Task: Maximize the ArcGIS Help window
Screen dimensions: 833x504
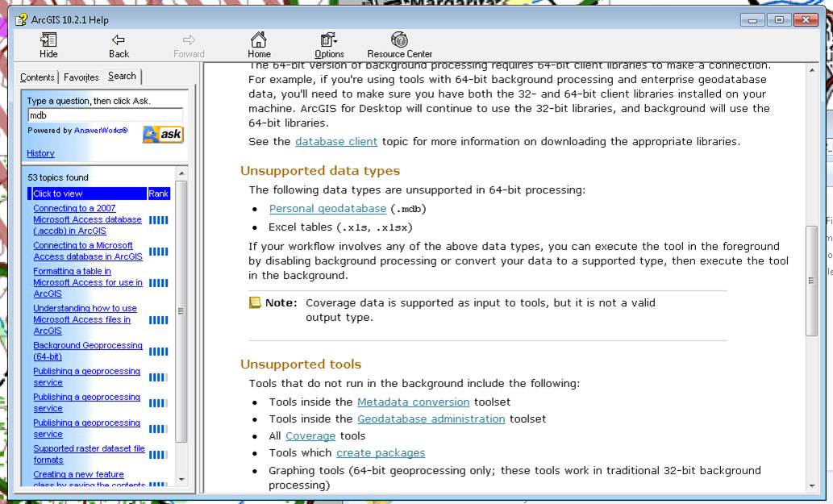Action: pos(779,20)
